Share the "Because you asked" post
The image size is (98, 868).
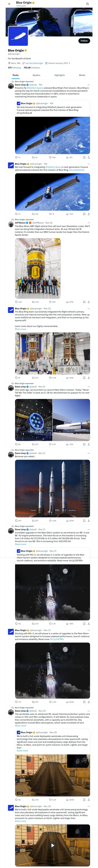(89, 521)
